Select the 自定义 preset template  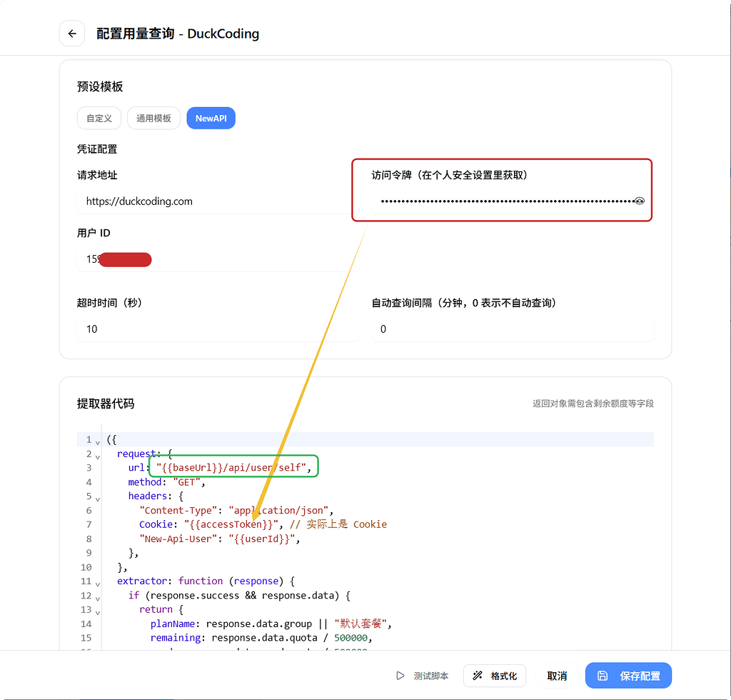tap(99, 118)
